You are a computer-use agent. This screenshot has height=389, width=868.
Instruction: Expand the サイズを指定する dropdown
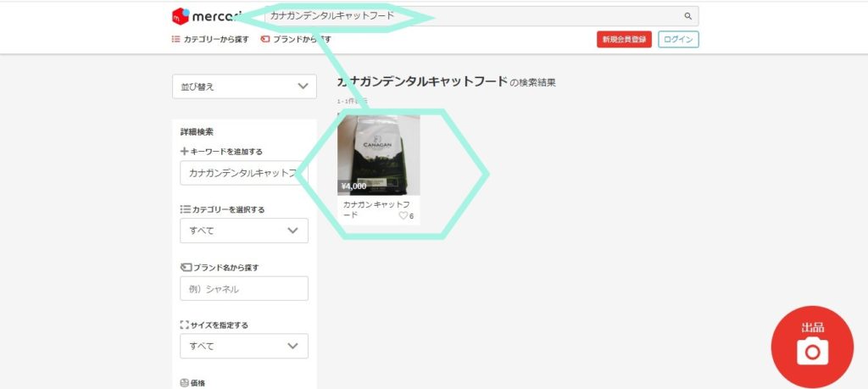244,346
